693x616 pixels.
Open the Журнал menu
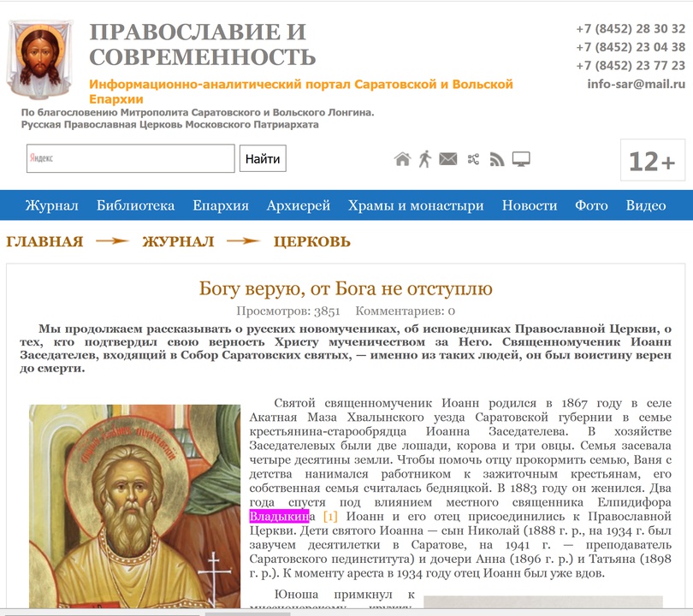click(51, 205)
